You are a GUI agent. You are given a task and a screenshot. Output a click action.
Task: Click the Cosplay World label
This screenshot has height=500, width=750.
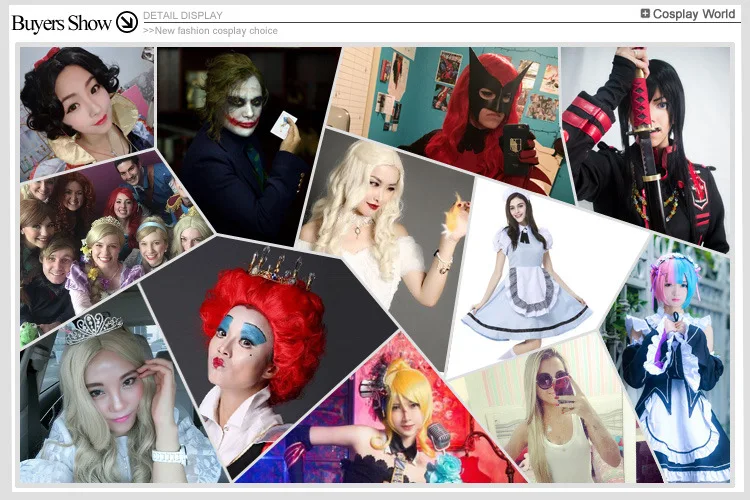pyautogui.click(x=694, y=14)
